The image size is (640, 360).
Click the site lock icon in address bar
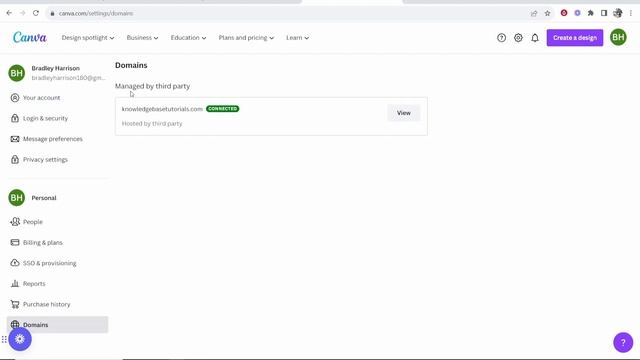click(52, 13)
